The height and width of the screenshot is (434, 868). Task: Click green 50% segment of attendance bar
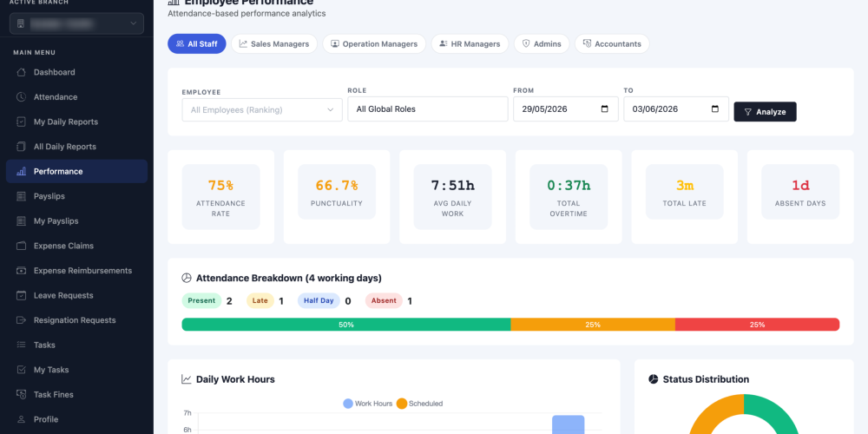(346, 325)
